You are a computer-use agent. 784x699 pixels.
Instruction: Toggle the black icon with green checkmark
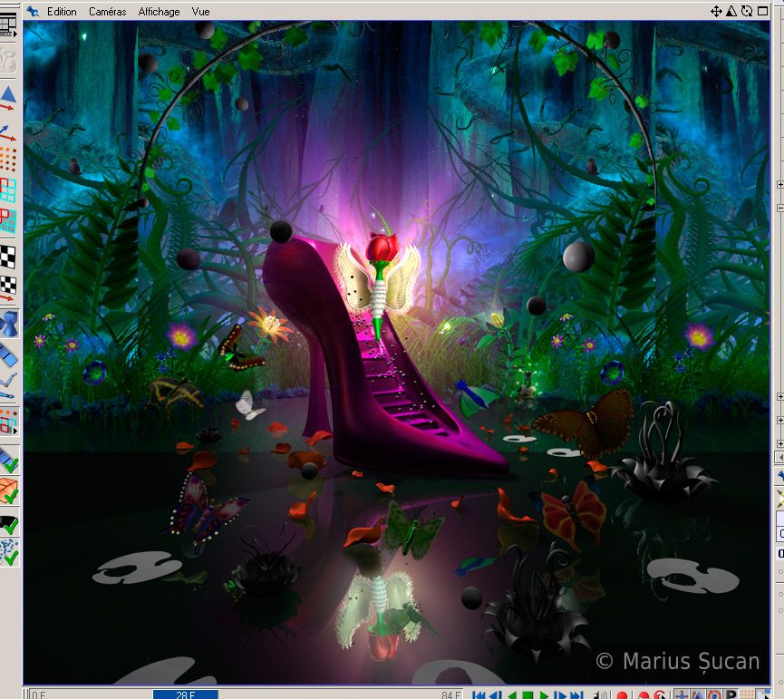click(9, 524)
